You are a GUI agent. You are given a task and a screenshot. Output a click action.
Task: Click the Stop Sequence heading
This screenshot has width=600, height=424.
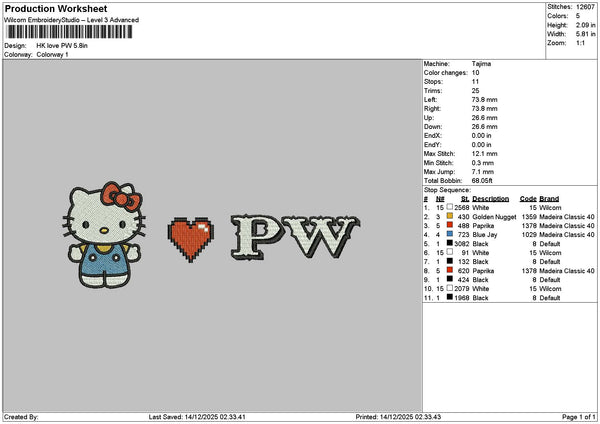click(x=447, y=190)
